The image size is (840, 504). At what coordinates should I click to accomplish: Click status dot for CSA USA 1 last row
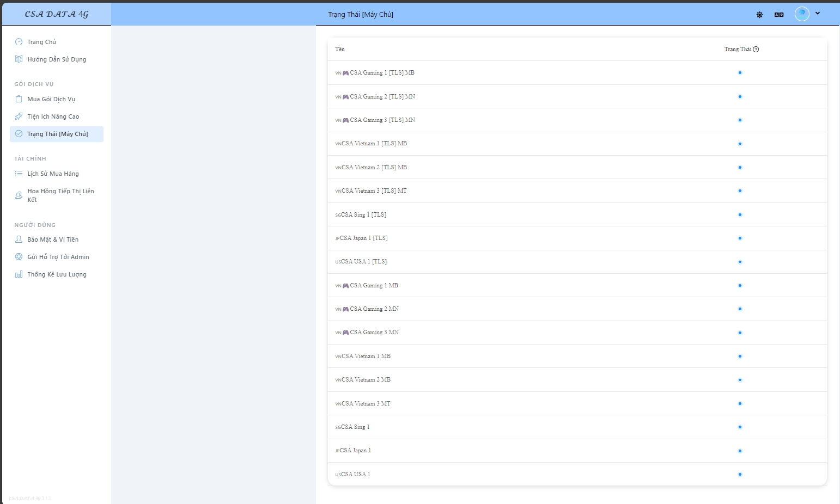click(740, 475)
